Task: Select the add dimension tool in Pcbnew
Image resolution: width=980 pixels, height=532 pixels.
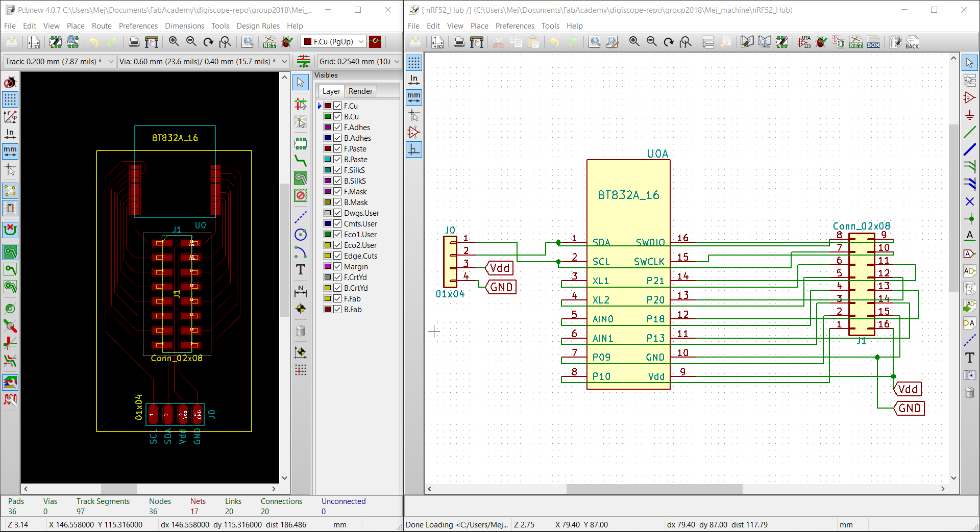Action: [x=301, y=291]
